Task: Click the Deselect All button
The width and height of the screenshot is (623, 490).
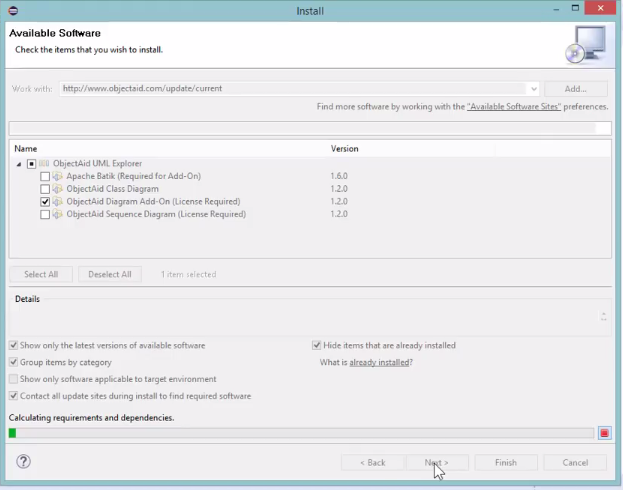Action: 110,274
